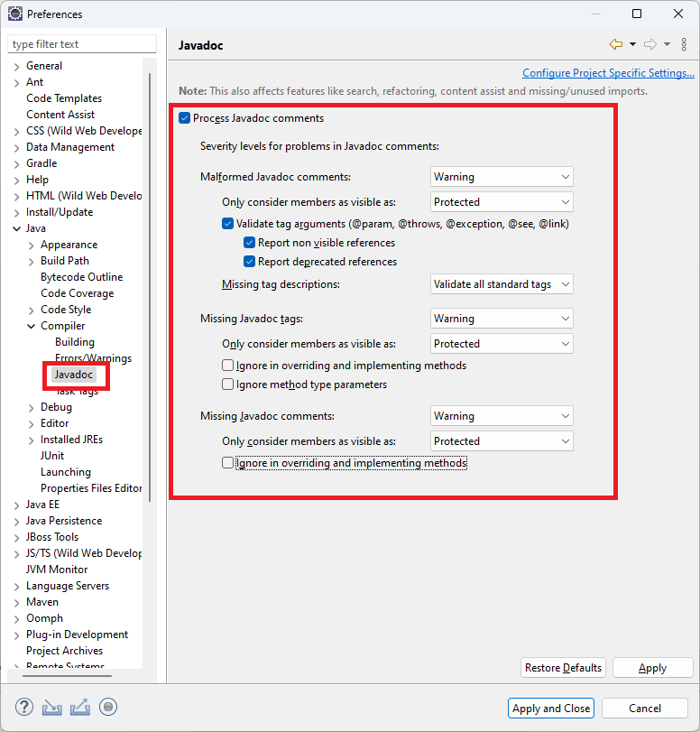
Task: Open Missing tag descriptions dropdown
Action: pos(502,284)
